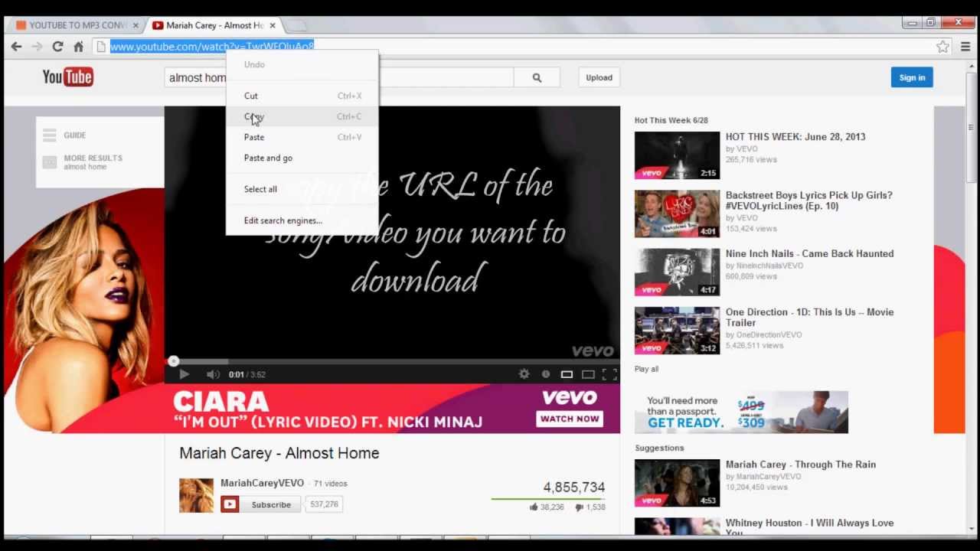Mute the video volume icon
The width and height of the screenshot is (980, 551).
213,374
